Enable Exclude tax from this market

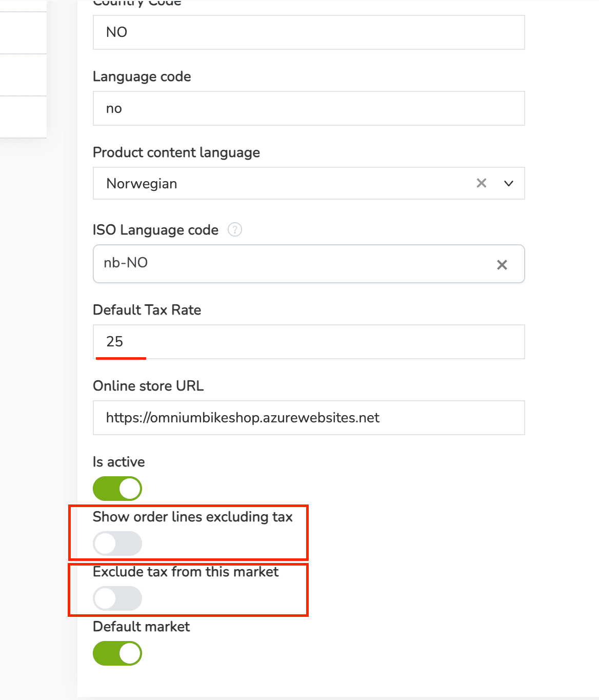pyautogui.click(x=117, y=598)
